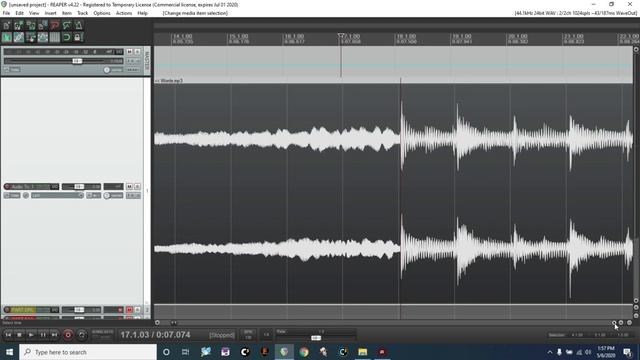
Task: Click the New Project toolbar icon
Action: pos(7,25)
